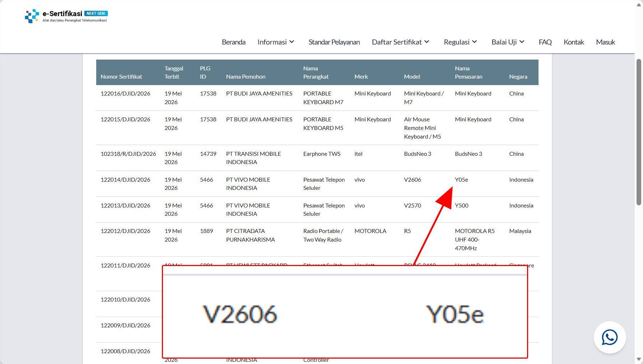The image size is (643, 364).
Task: Click the V2606 model cell in the table
Action: (412, 179)
